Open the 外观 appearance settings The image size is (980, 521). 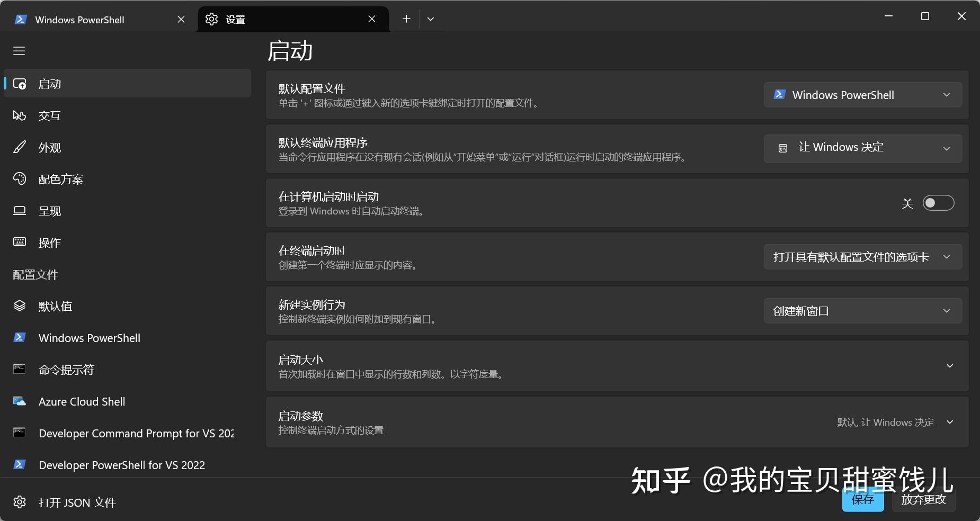click(x=50, y=147)
